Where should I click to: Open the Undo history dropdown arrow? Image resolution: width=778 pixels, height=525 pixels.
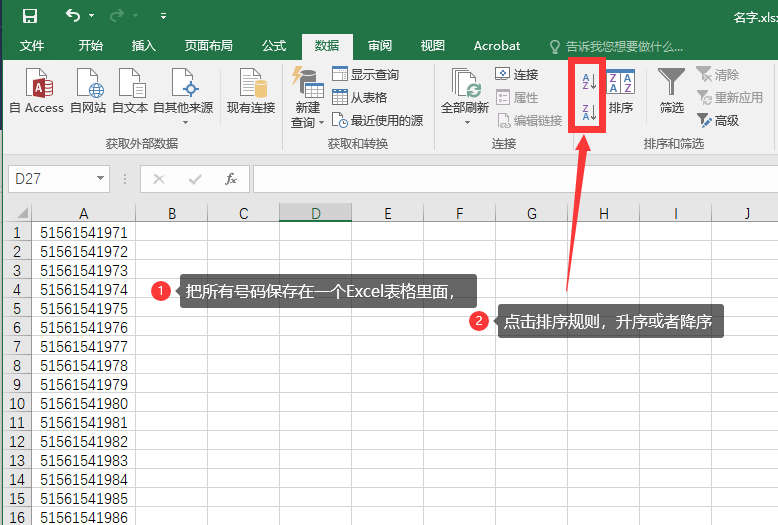click(91, 16)
